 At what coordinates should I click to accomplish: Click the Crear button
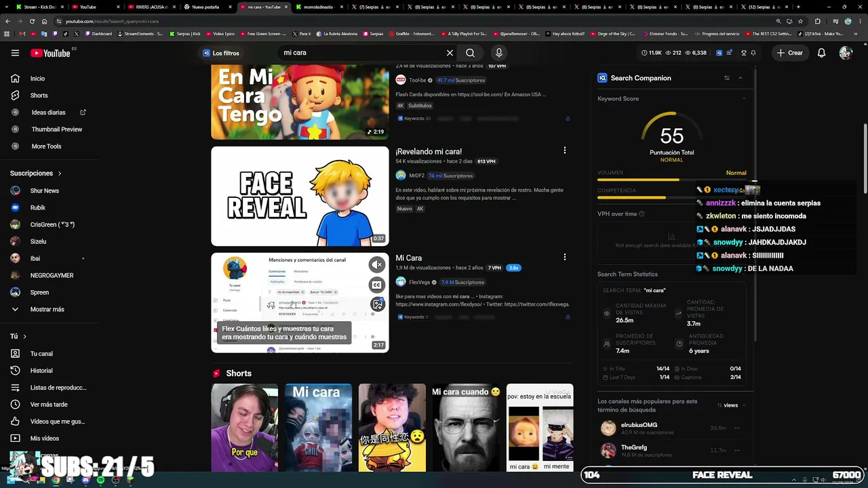(790, 53)
